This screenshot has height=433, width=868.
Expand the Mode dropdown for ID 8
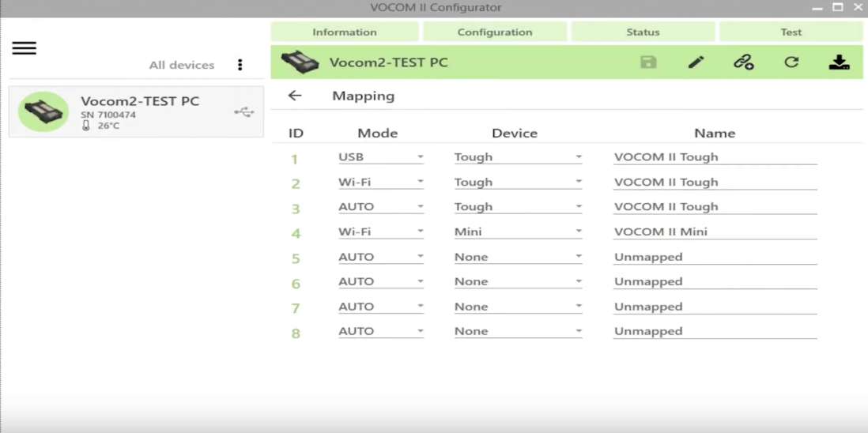click(x=381, y=331)
